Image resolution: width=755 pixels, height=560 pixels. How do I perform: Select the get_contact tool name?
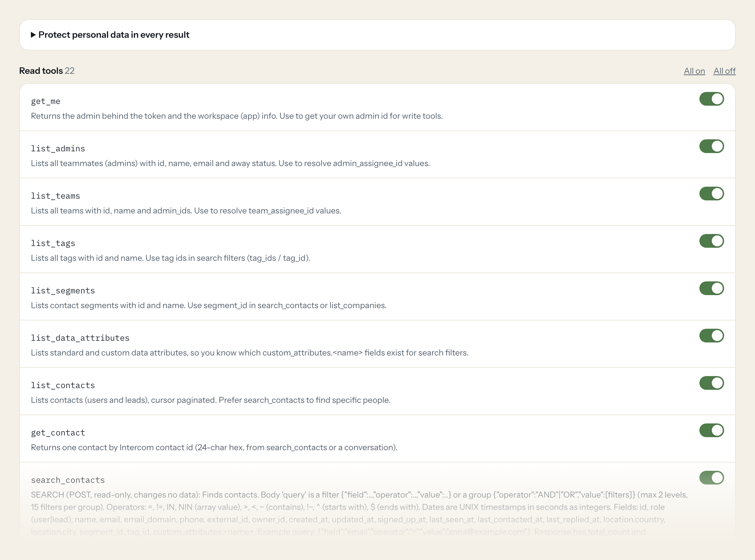coord(58,433)
